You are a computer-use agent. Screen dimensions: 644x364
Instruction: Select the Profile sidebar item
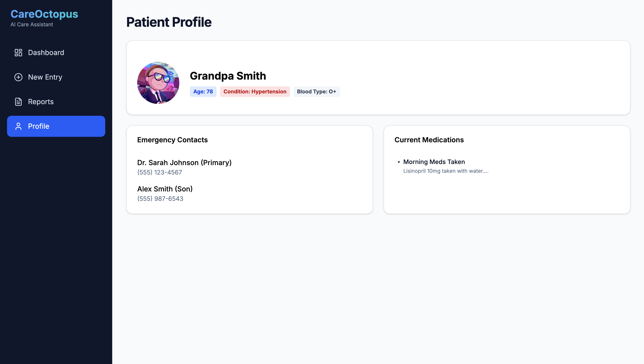(56, 126)
